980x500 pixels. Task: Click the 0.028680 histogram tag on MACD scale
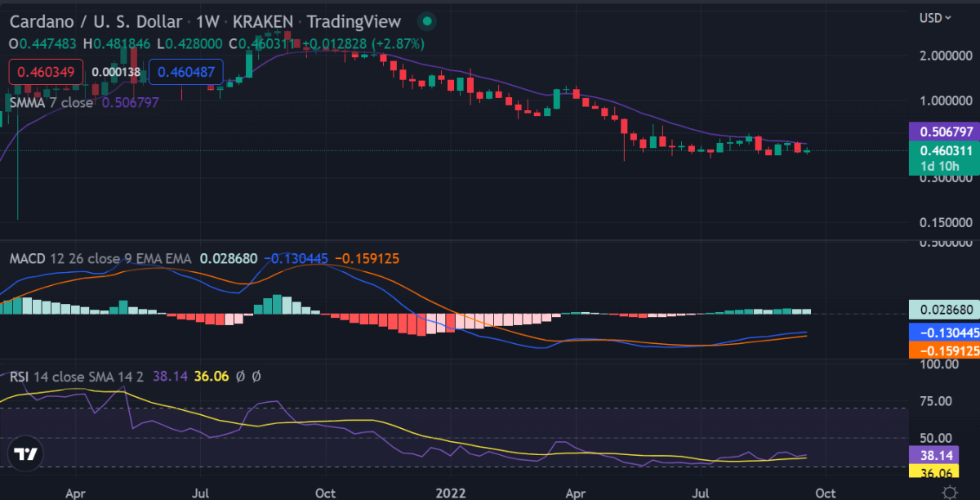click(x=944, y=310)
